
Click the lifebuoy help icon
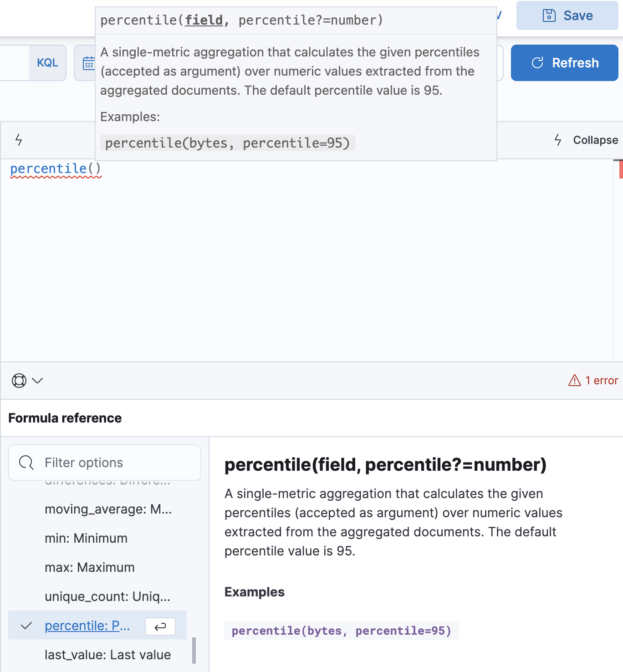click(x=19, y=381)
